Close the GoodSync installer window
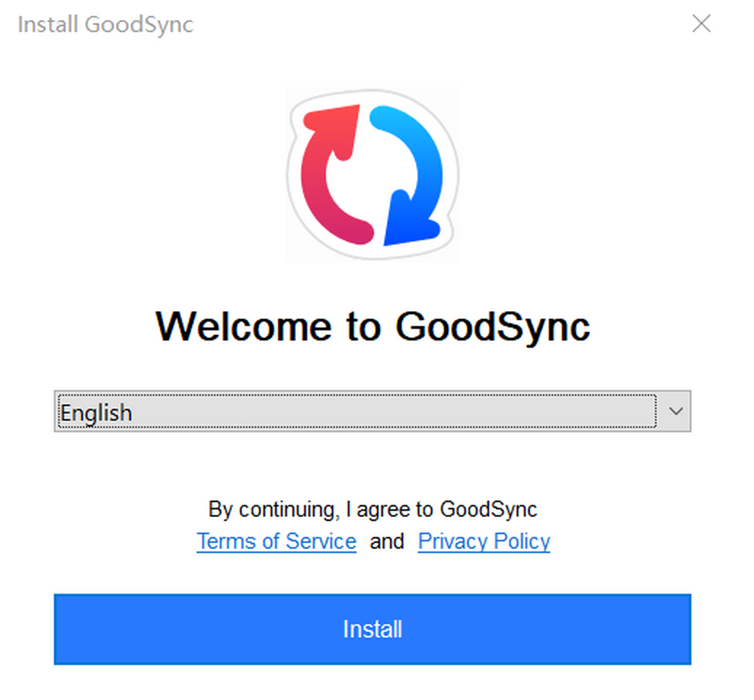 click(x=702, y=24)
